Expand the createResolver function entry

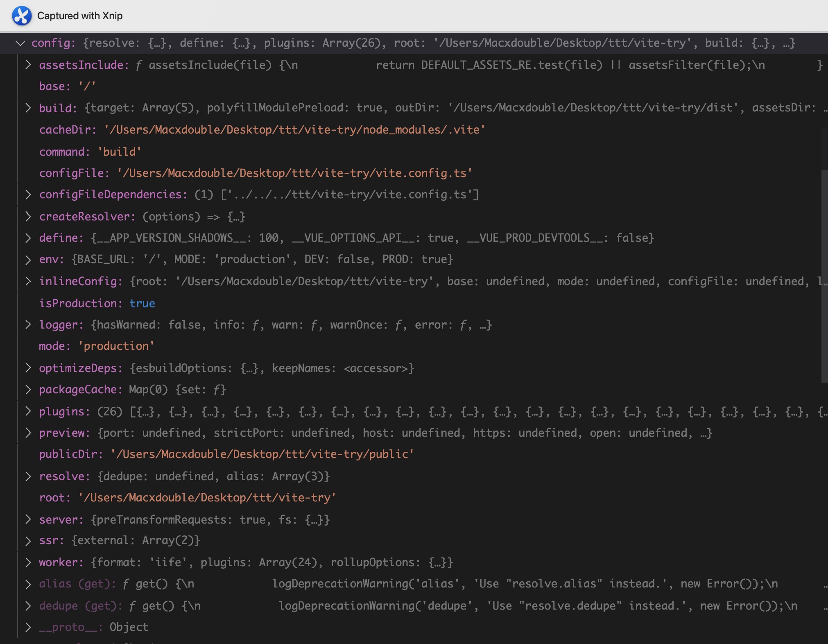pos(28,216)
